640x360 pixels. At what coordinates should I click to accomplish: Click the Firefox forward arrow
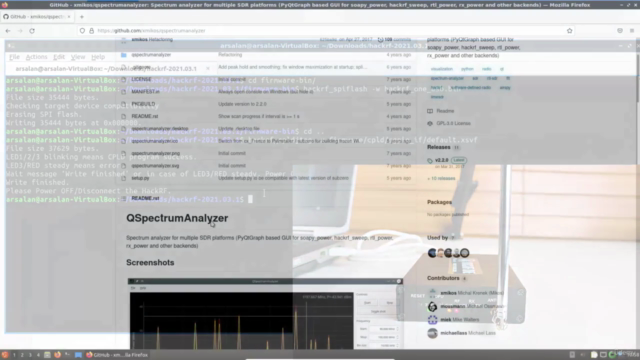click(20, 31)
